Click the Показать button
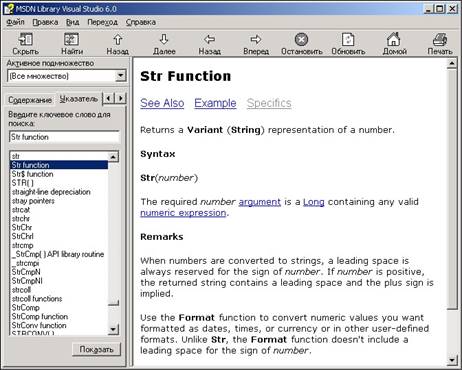This screenshot has width=462, height=370. click(96, 349)
